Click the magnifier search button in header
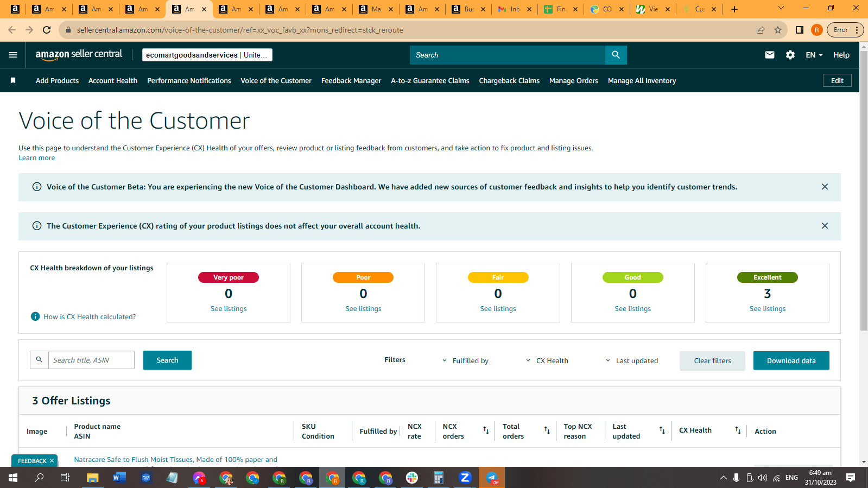868x488 pixels. pos(616,55)
